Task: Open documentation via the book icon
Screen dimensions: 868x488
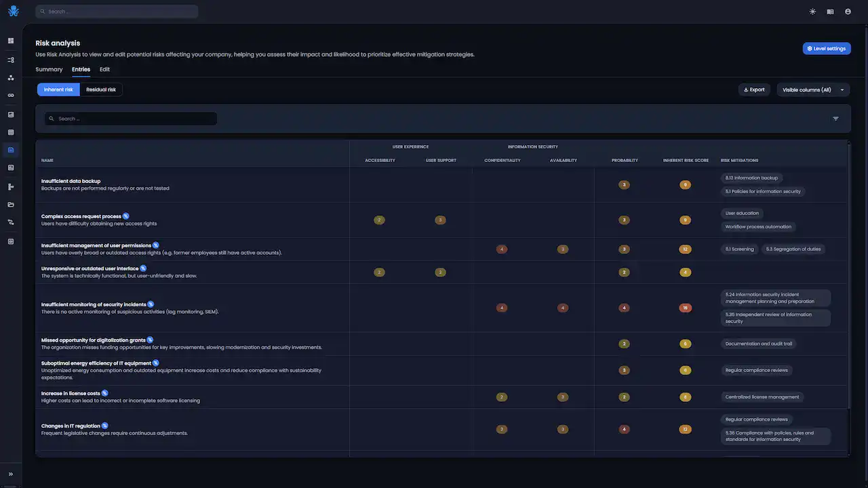Action: (830, 12)
